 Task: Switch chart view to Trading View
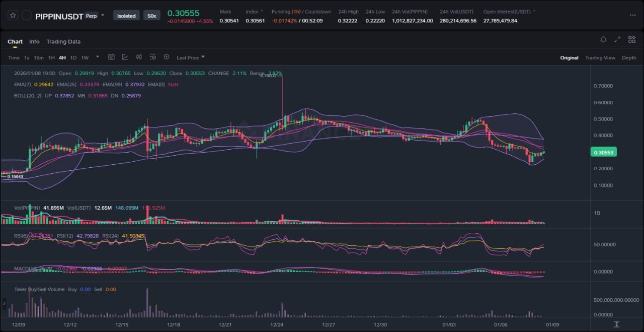[x=600, y=58]
